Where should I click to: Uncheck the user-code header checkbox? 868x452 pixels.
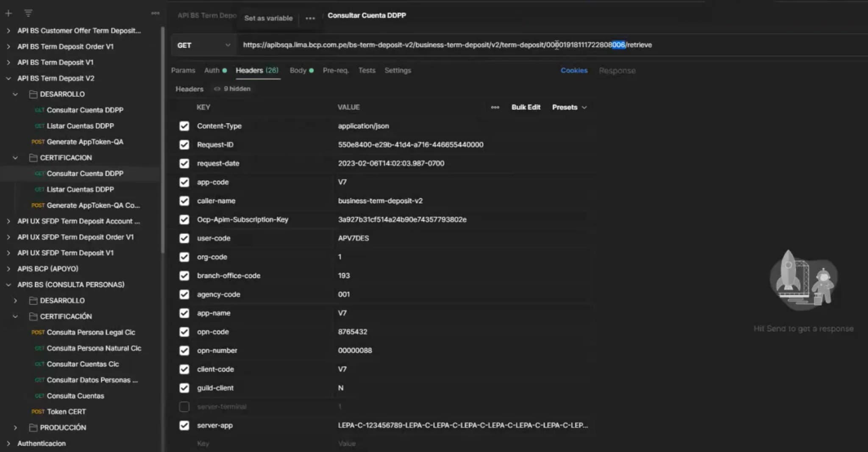click(184, 238)
